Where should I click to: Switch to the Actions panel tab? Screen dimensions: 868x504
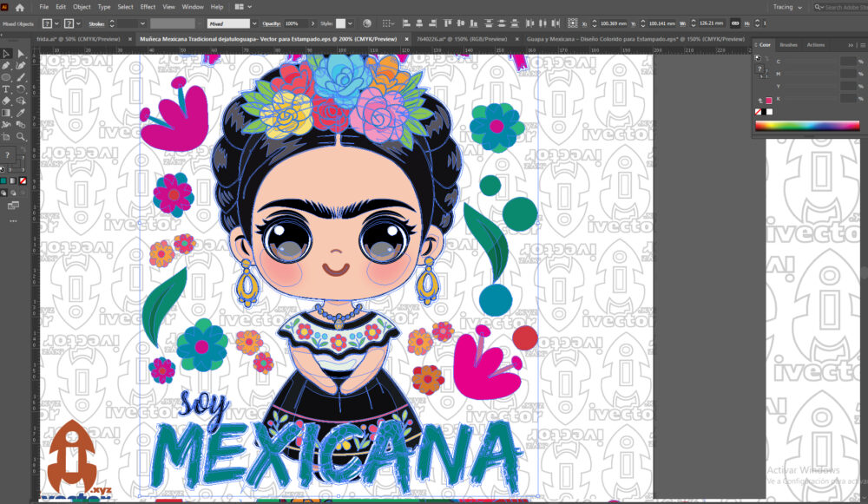coord(815,45)
